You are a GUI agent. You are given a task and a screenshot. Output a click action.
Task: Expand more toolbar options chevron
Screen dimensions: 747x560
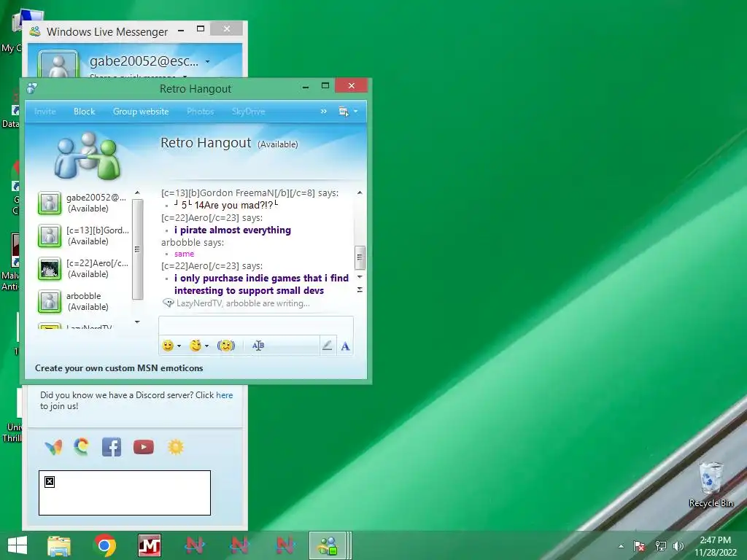323,112
